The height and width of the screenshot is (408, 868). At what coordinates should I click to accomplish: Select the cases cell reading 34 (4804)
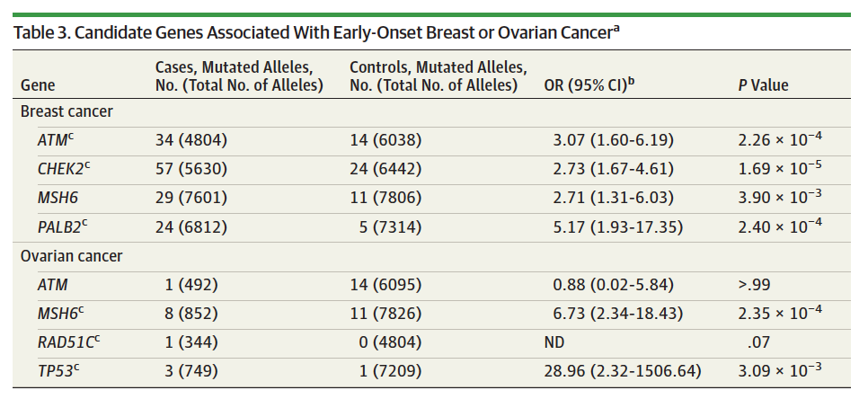tap(192, 141)
